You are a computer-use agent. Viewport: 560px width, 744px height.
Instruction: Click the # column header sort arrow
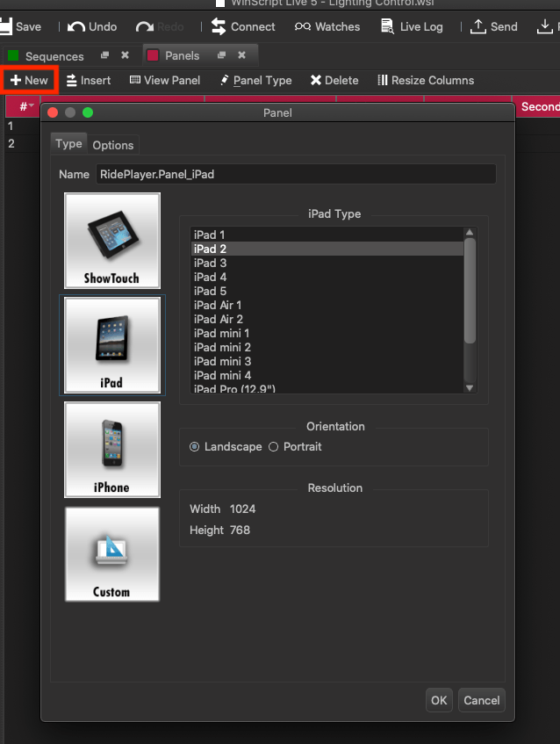[32, 105]
